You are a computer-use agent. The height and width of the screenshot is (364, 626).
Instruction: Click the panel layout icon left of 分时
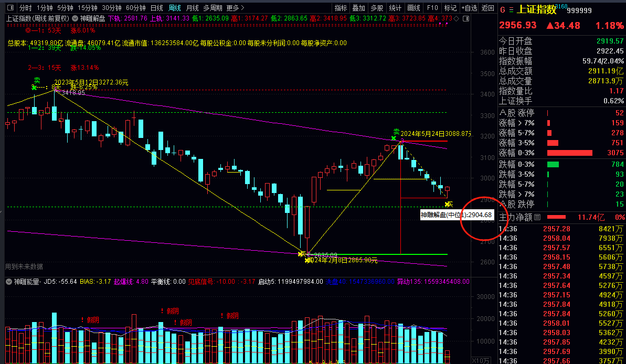[10, 8]
